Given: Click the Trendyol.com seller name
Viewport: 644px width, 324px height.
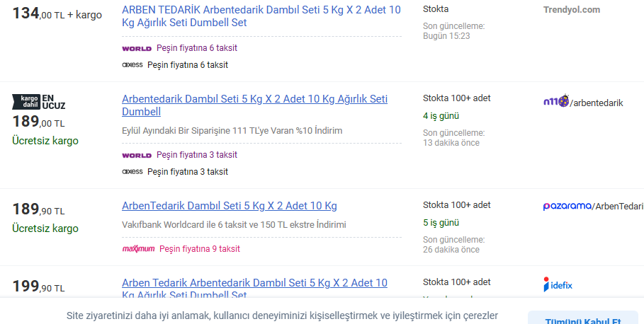Looking at the screenshot, I should click(571, 10).
